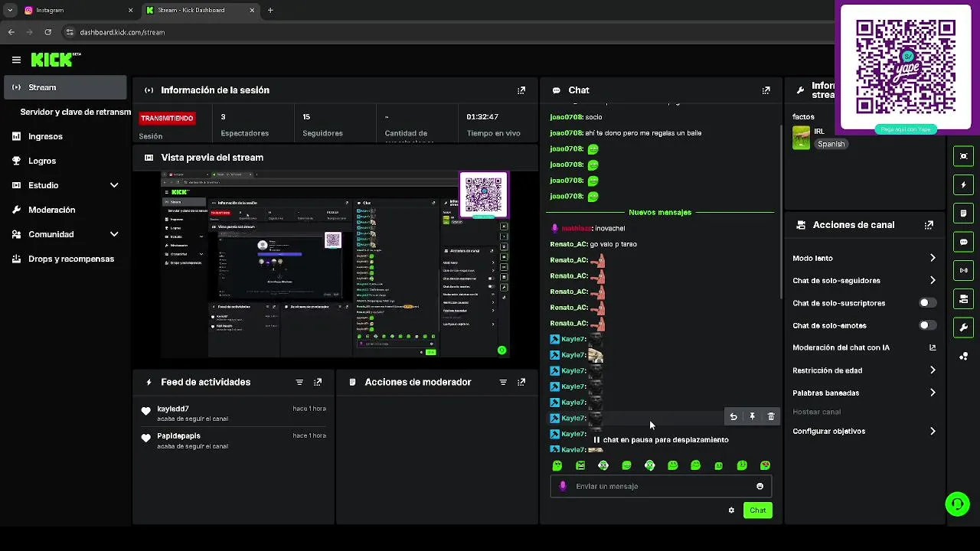
Task: Go back with the browser back arrow
Action: [x=11, y=32]
